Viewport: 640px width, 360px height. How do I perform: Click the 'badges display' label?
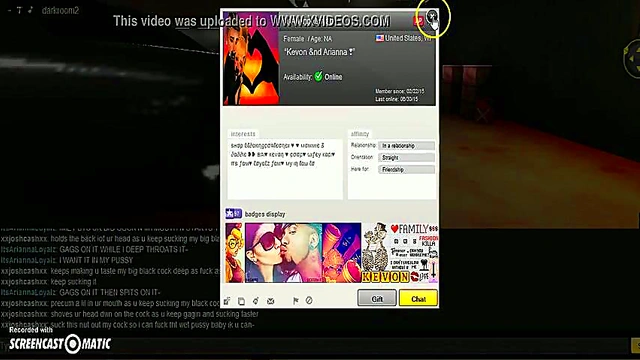point(265,214)
